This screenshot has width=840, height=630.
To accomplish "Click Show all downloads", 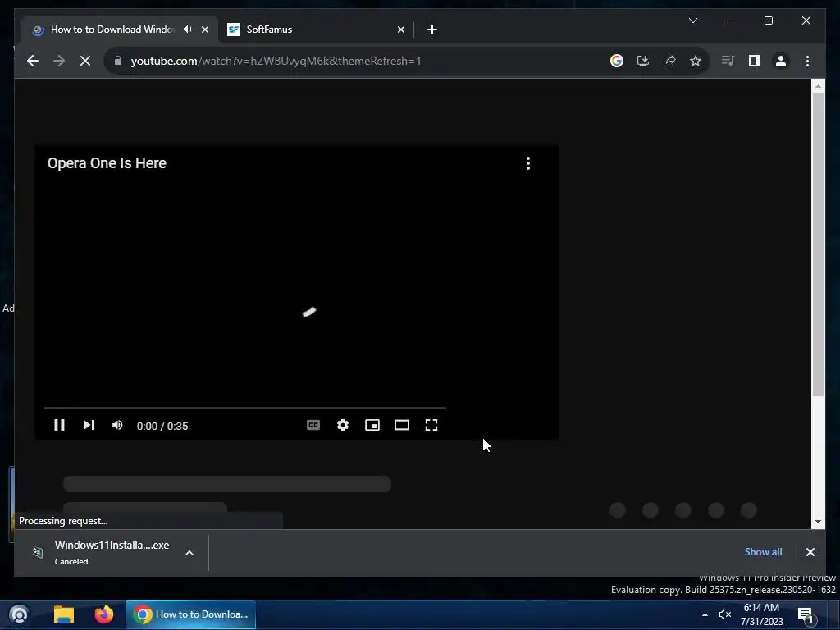I will tap(763, 552).
